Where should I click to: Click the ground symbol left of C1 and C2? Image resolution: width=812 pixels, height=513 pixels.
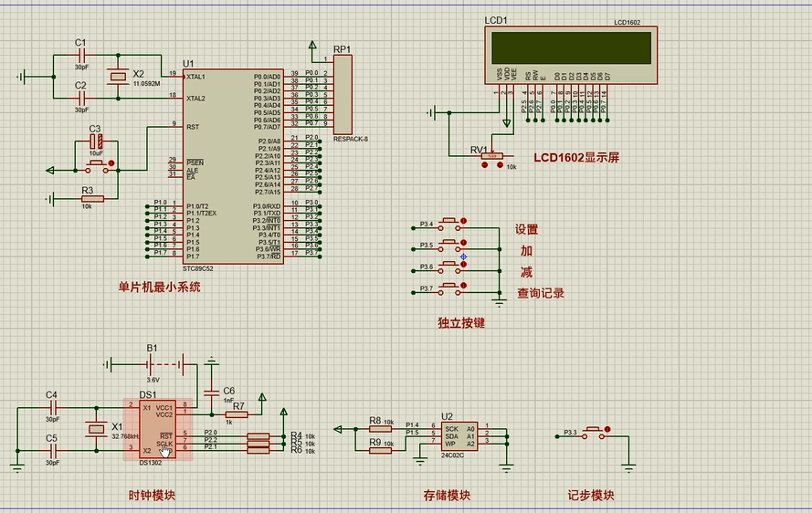(x=21, y=77)
